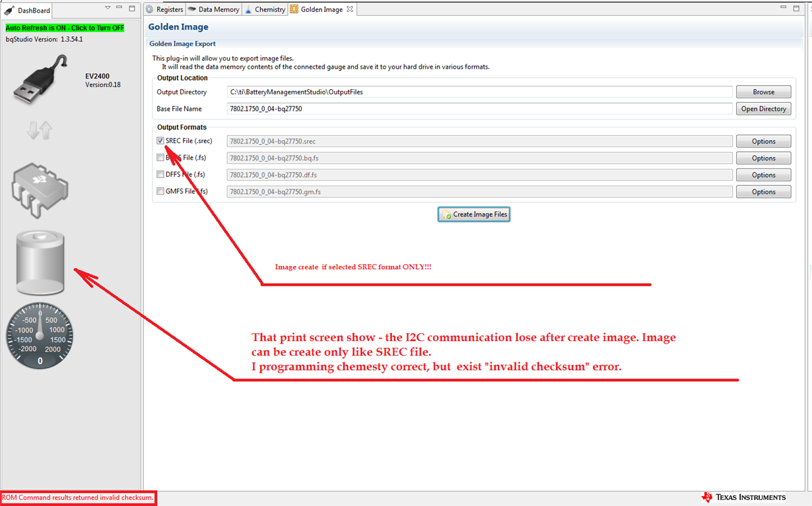812x506 pixels.
Task: Click the current meter dial gauge
Action: coord(40,336)
